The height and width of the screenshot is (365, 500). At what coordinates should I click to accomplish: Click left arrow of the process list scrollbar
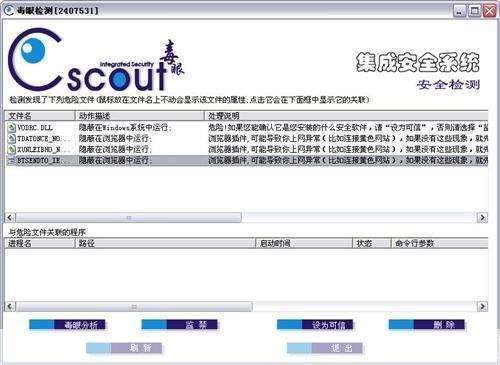click(x=10, y=306)
